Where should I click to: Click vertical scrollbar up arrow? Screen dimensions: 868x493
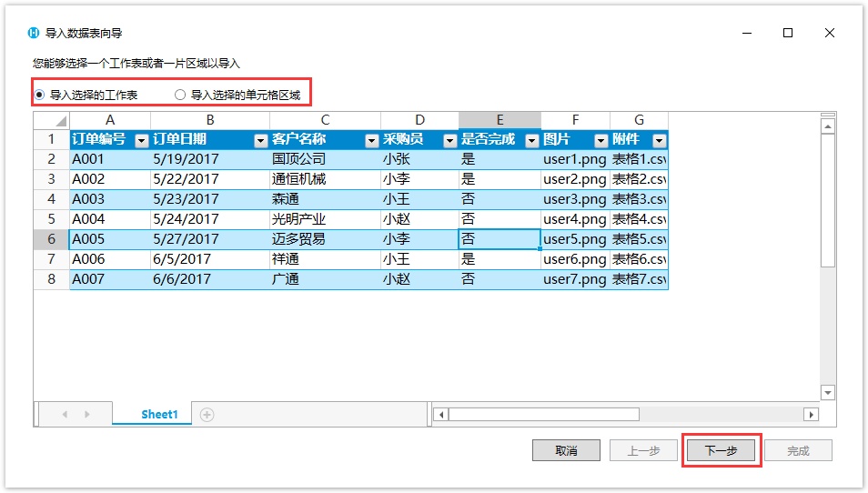(828, 126)
